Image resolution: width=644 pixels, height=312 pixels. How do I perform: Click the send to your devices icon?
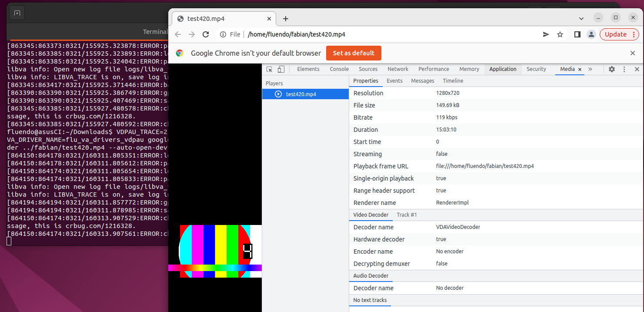(x=546, y=34)
